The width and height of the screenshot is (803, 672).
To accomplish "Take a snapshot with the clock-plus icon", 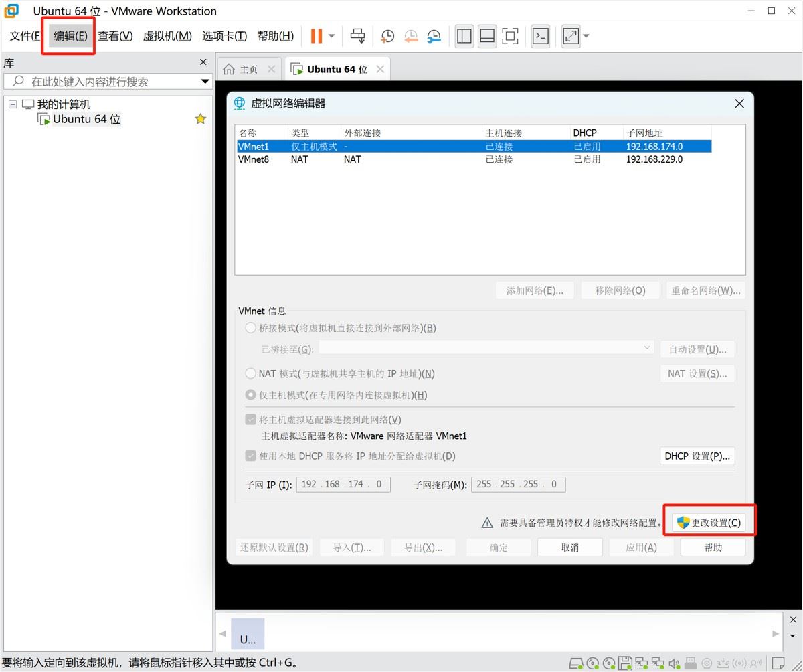I will (387, 36).
